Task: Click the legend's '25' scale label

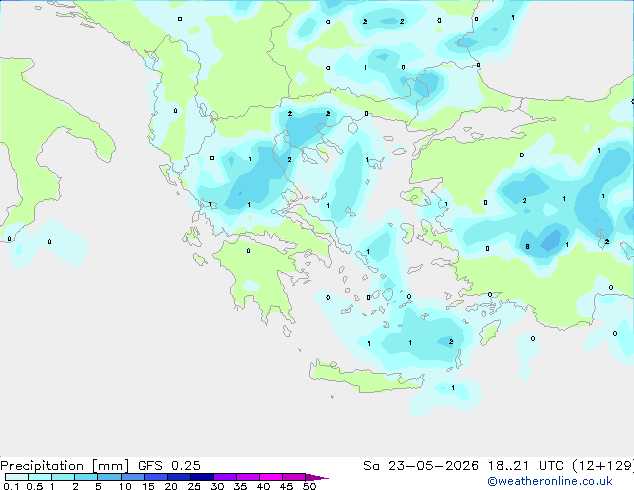Action: tap(194, 486)
